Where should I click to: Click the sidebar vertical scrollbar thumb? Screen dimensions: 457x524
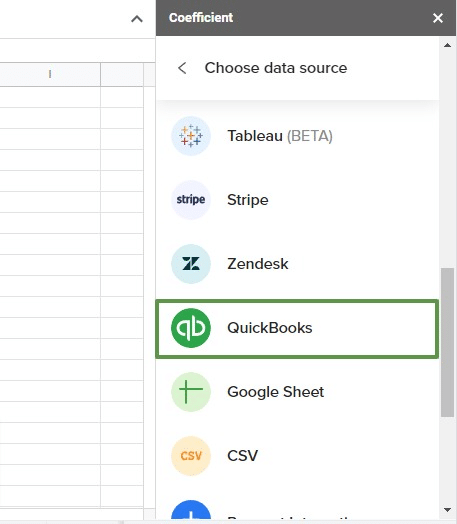click(x=447, y=342)
